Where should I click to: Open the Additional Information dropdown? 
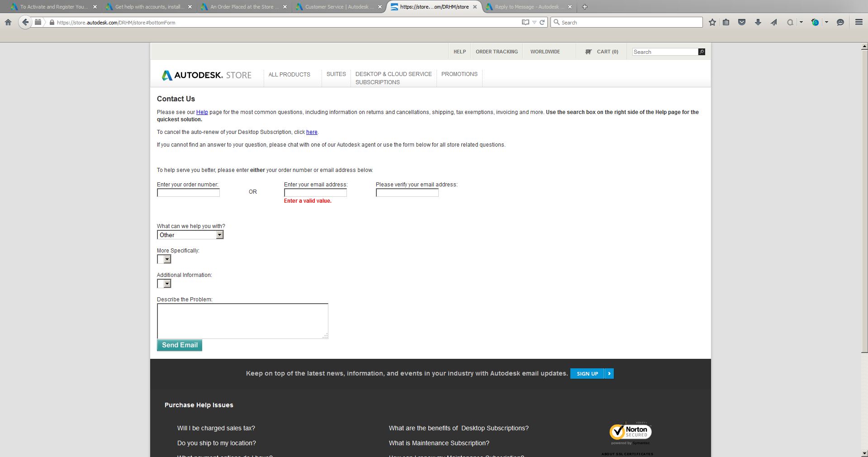(x=164, y=284)
